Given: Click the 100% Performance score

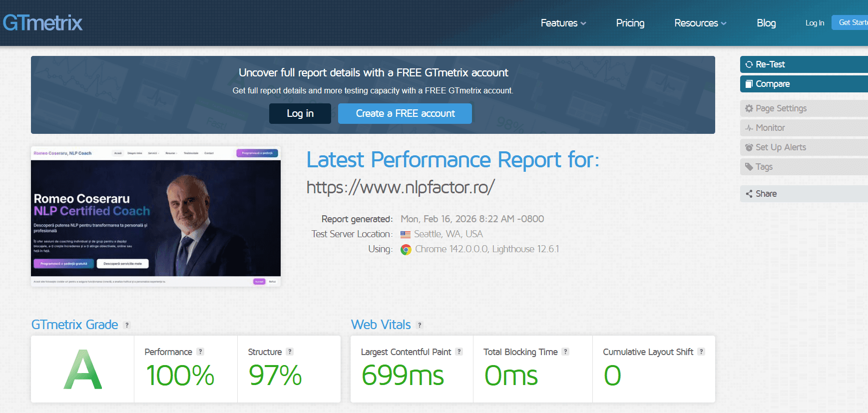Looking at the screenshot, I should tap(180, 376).
